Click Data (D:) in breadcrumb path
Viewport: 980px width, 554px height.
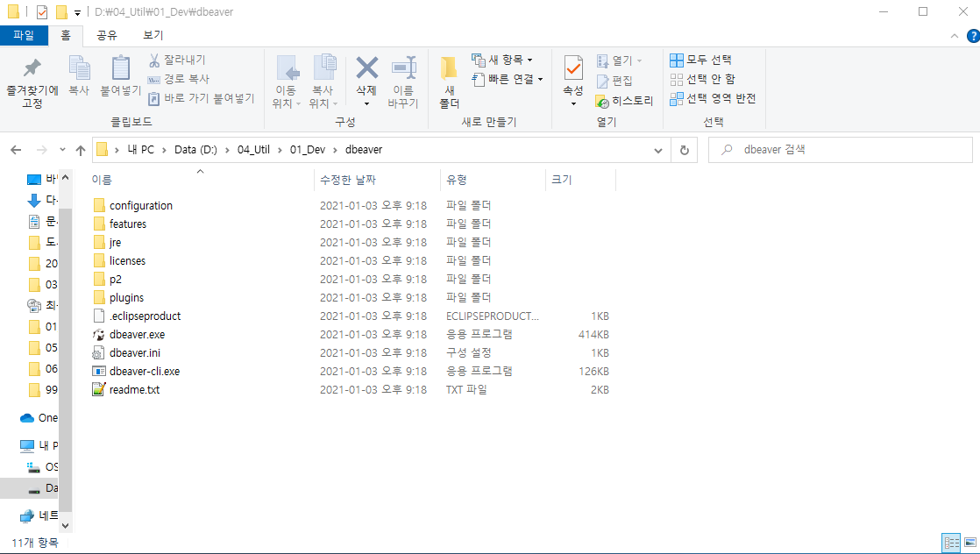195,150
